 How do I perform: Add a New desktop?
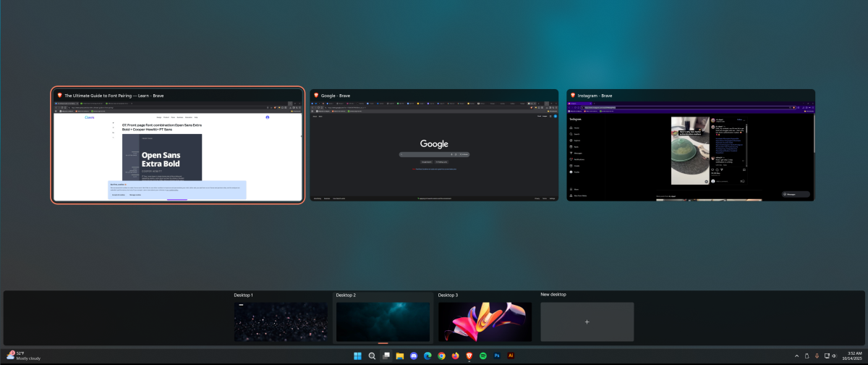[587, 322]
